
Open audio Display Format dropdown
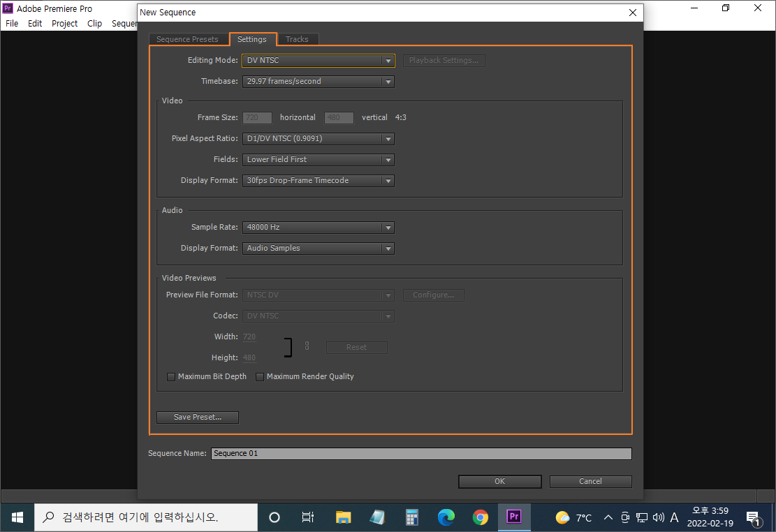pos(319,249)
